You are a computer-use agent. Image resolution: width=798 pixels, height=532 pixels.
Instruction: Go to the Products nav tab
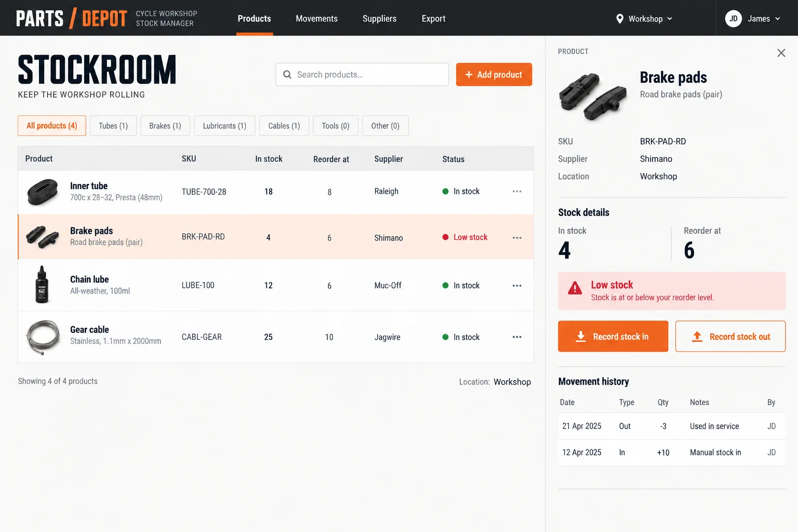coord(255,19)
